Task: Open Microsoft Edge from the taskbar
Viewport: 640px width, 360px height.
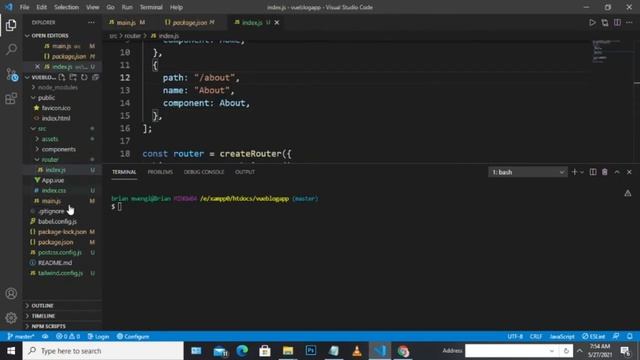Action: (x=242, y=351)
